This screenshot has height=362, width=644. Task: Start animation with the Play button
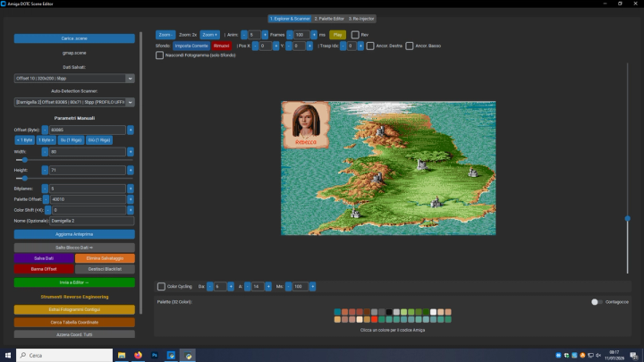point(337,35)
